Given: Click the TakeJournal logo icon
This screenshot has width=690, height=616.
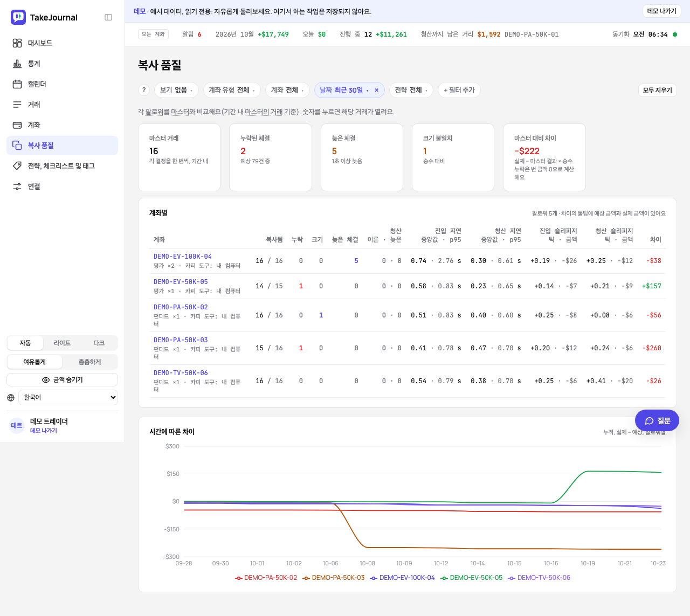Looking at the screenshot, I should pos(18,17).
